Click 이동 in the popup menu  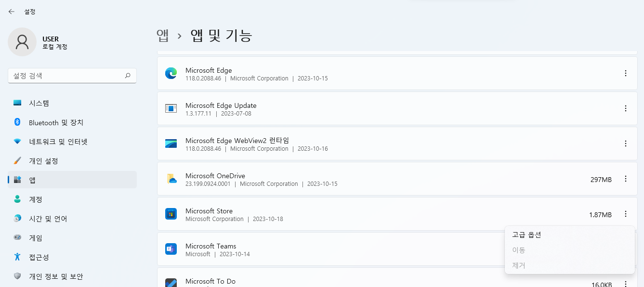[x=569, y=250]
